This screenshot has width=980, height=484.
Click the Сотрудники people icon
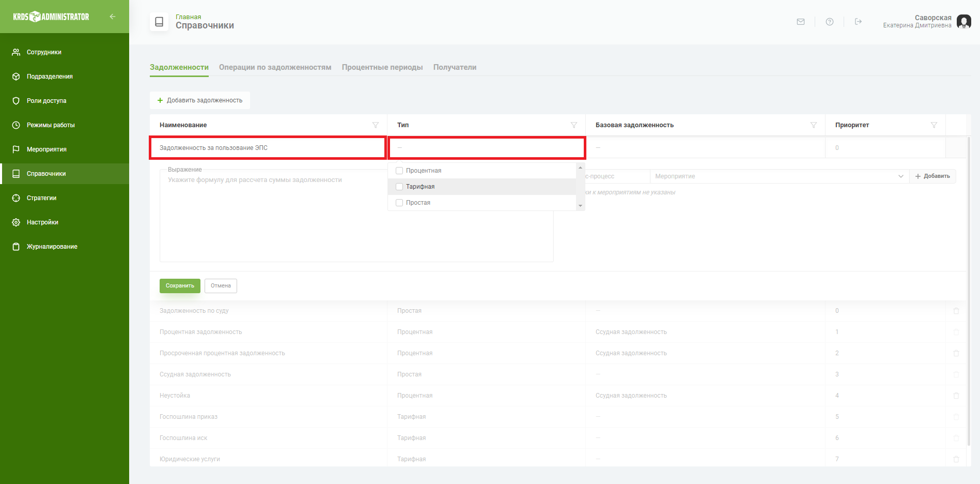(x=16, y=52)
